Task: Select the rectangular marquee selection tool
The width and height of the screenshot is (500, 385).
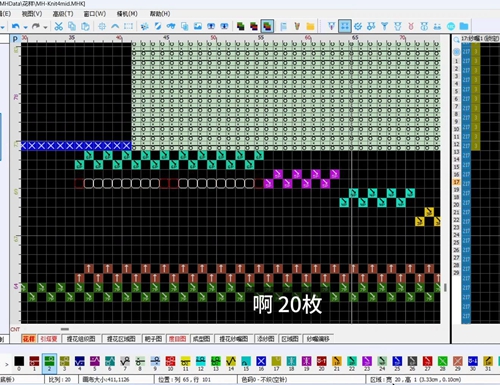Action: [128, 26]
